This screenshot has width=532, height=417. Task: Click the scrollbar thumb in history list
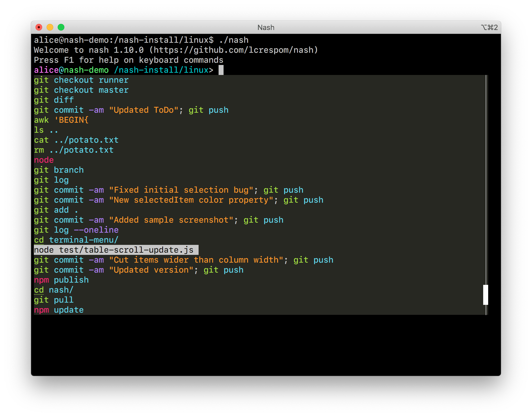485,295
